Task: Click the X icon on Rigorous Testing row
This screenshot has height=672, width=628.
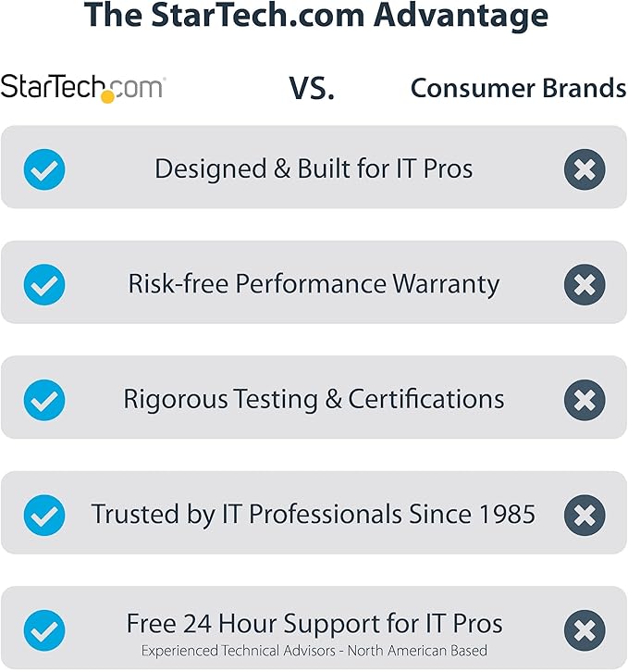Action: [x=585, y=400]
